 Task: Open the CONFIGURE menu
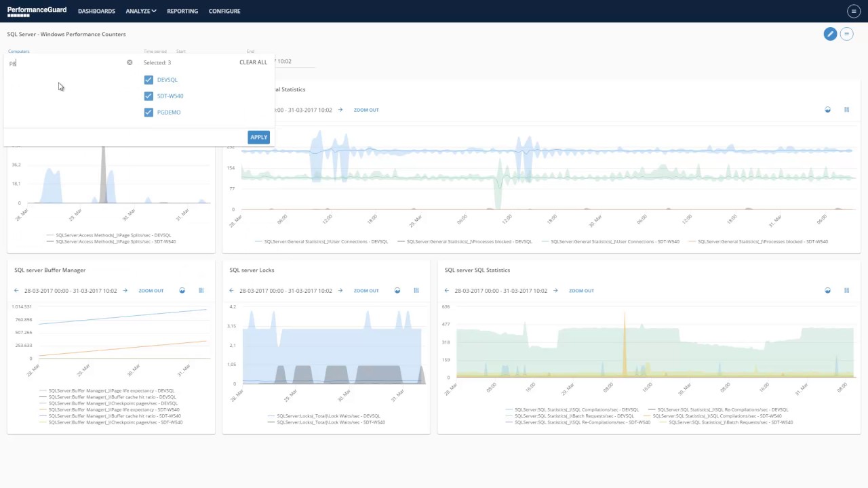coord(224,12)
